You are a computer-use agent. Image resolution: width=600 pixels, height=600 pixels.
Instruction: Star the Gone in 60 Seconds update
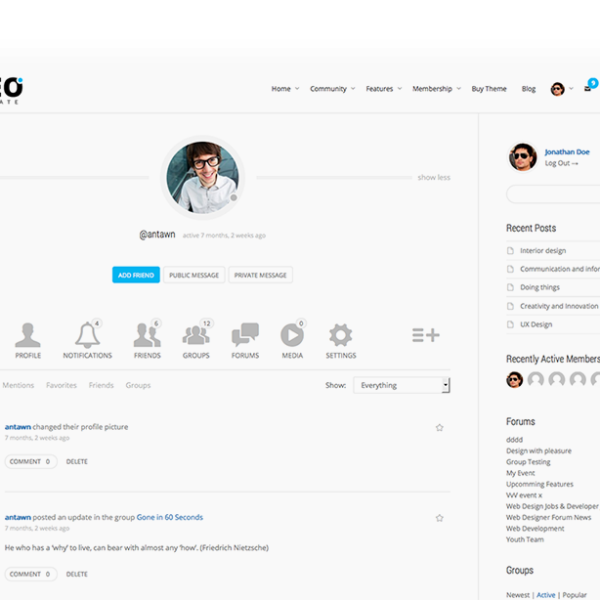click(x=439, y=518)
